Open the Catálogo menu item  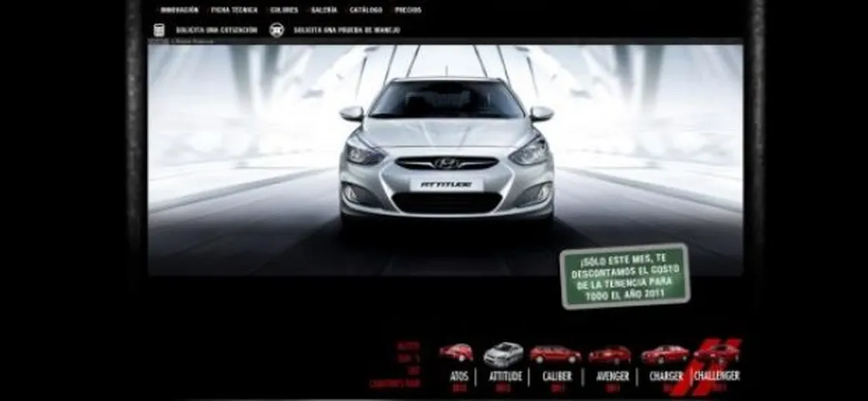pos(366,10)
